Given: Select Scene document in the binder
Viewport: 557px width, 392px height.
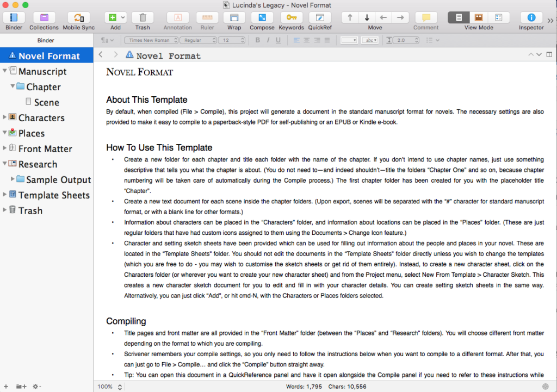Looking at the screenshot, I should tap(46, 102).
